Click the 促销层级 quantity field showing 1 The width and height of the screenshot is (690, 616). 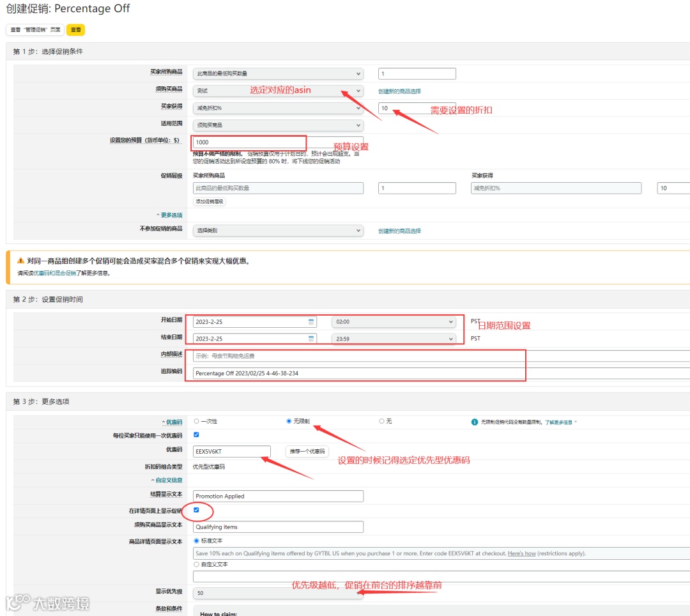click(417, 188)
